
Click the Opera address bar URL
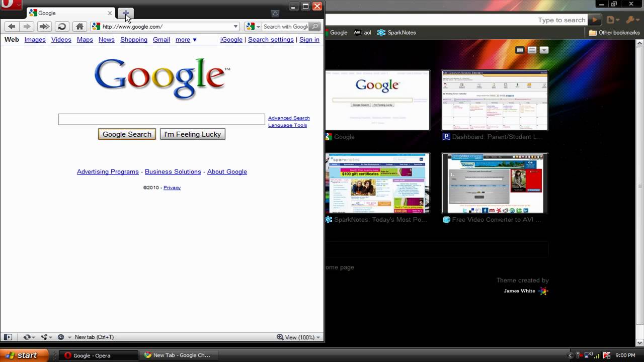[x=132, y=27]
